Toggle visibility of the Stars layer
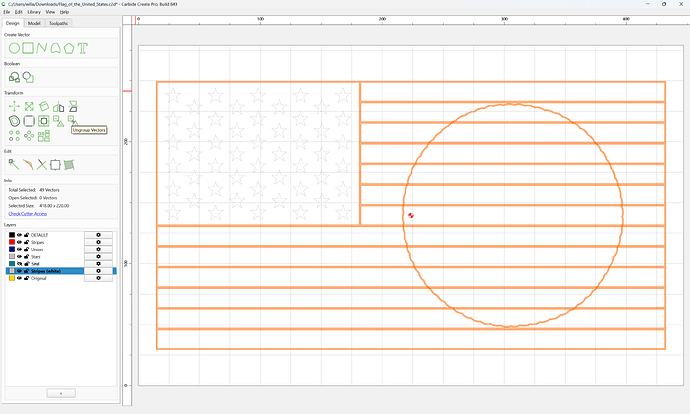Image resolution: width=690 pixels, height=414 pixels. [19, 256]
